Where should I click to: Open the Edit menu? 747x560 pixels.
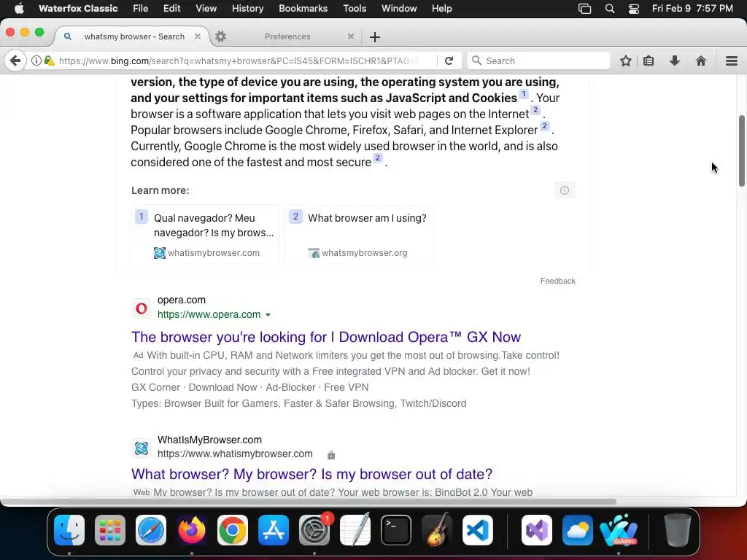(172, 9)
